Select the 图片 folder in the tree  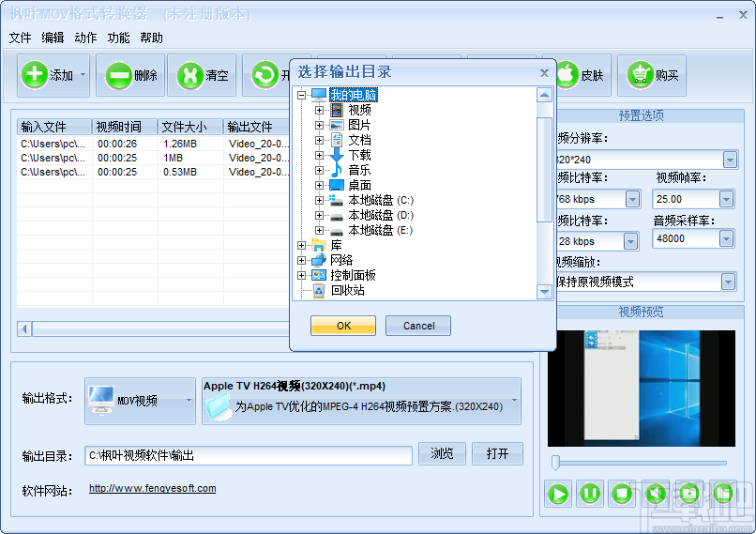tap(359, 125)
